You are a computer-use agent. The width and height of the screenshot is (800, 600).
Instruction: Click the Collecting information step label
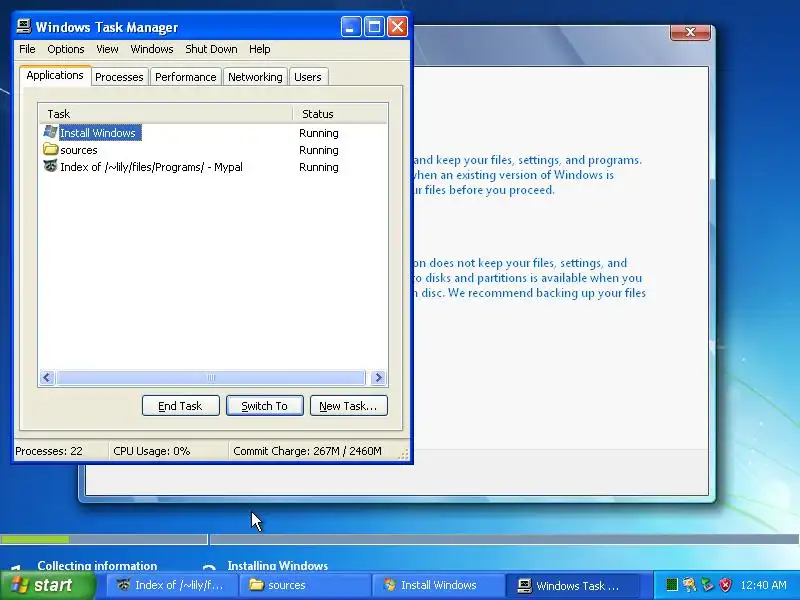tap(97, 565)
